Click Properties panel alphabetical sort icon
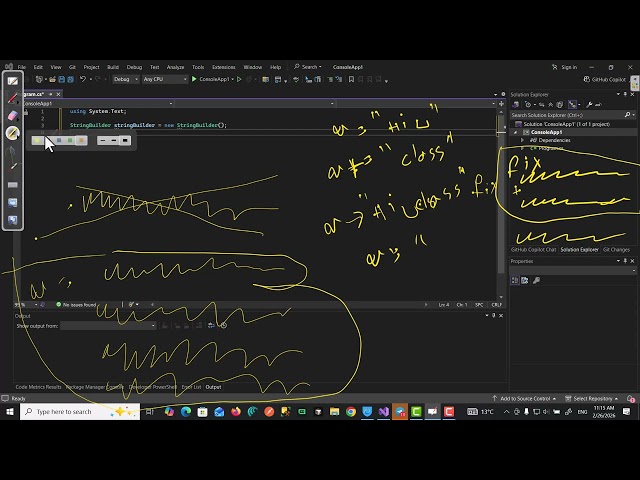Image resolution: width=640 pixels, height=480 pixels. 525,280
